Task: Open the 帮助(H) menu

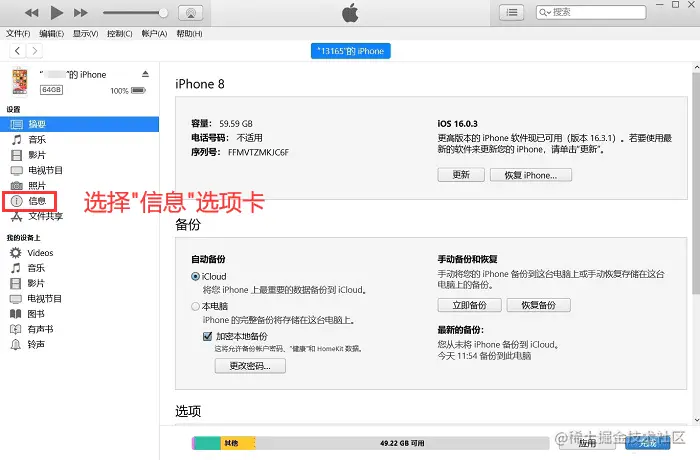Action: point(189,33)
